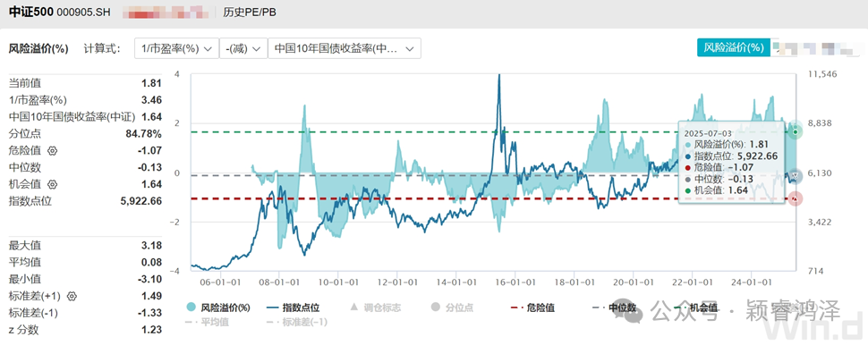Open settings gear next to 机会值
Viewport: 868px width, 345px height.
53,184
